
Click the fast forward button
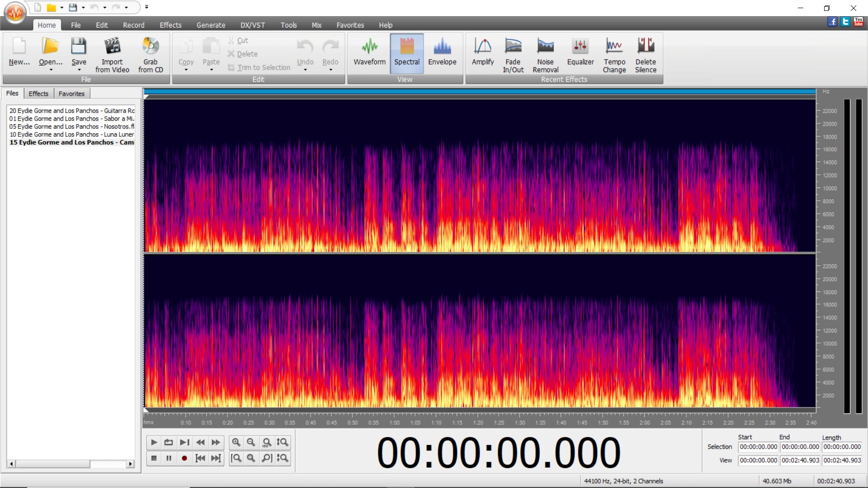click(216, 442)
